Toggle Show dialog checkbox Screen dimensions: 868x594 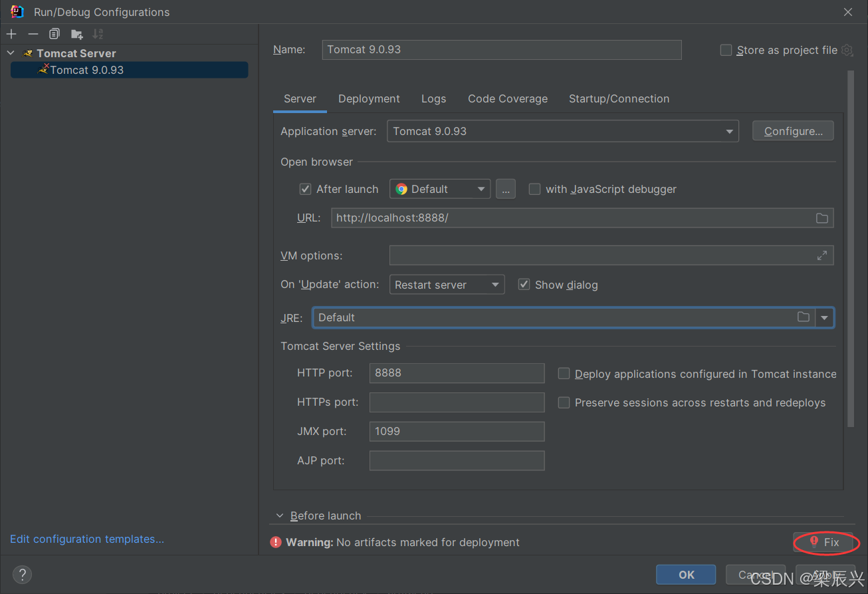(524, 285)
